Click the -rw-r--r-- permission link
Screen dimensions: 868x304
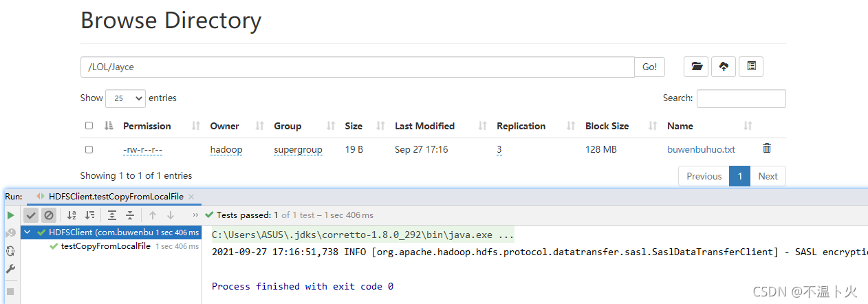(142, 149)
